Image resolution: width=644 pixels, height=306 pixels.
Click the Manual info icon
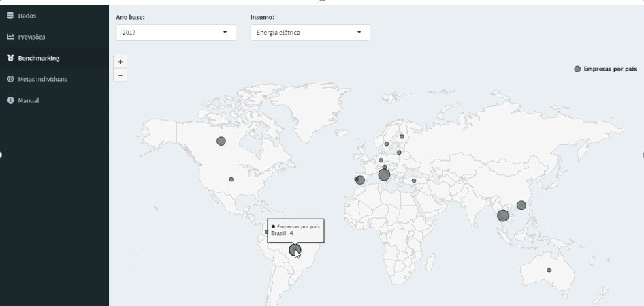point(10,100)
